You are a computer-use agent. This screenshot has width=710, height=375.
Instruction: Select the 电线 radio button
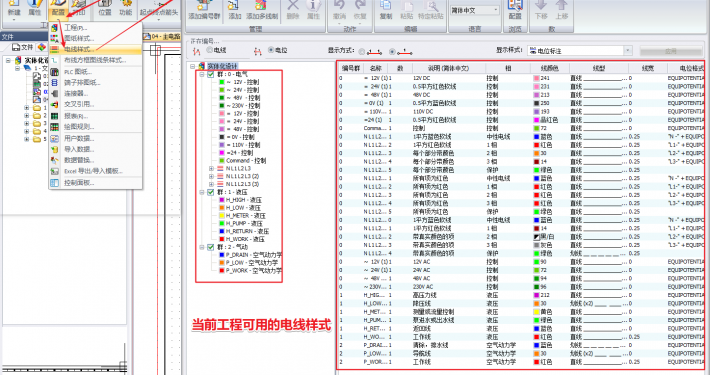210,50
